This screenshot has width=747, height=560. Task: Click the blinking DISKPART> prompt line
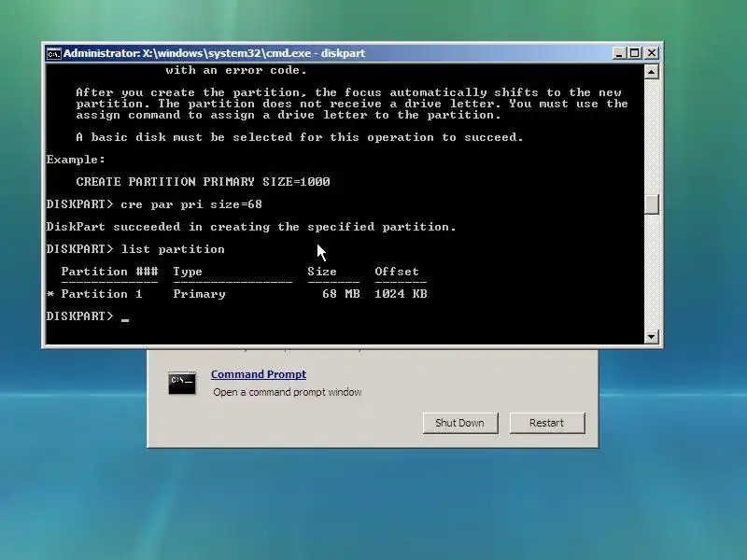[x=88, y=316]
